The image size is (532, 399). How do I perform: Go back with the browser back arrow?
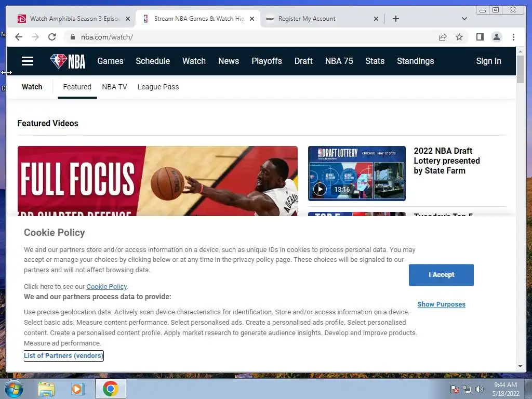pos(19,37)
